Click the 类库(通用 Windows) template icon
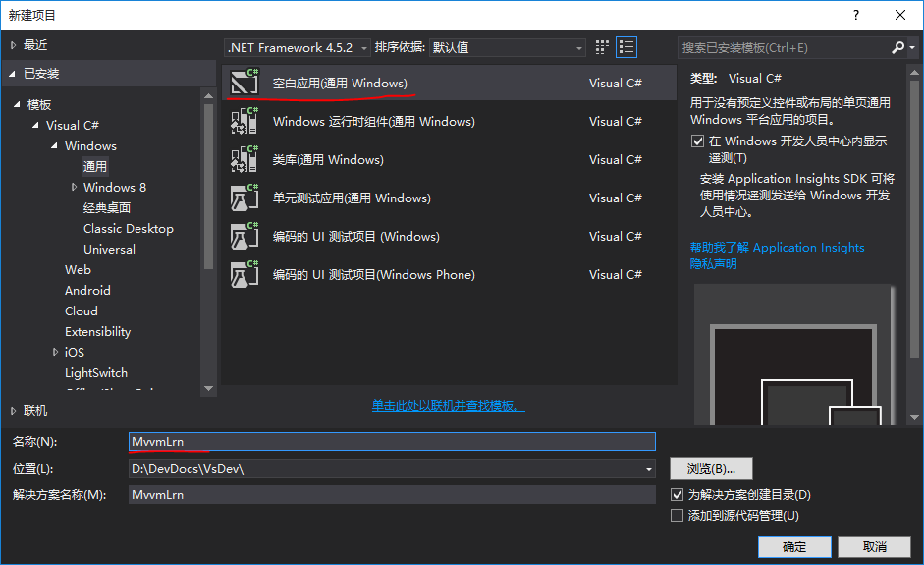Screen dimensions: 924x565 coord(245,159)
